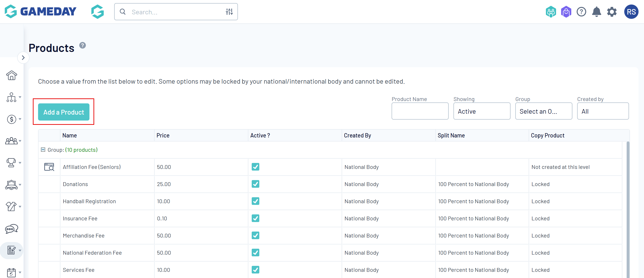Open the dollar finances sidebar icon
Screen dimensions: 644x278
(x=11, y=119)
